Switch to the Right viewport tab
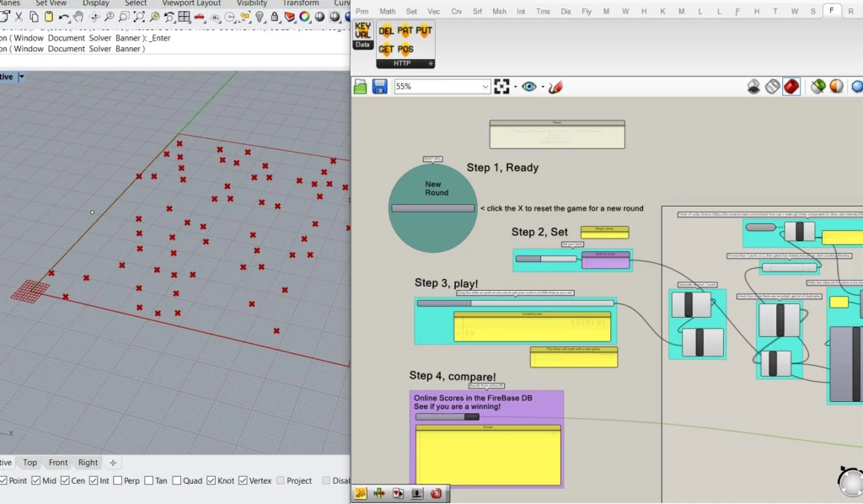The height and width of the screenshot is (504, 863). pyautogui.click(x=88, y=463)
